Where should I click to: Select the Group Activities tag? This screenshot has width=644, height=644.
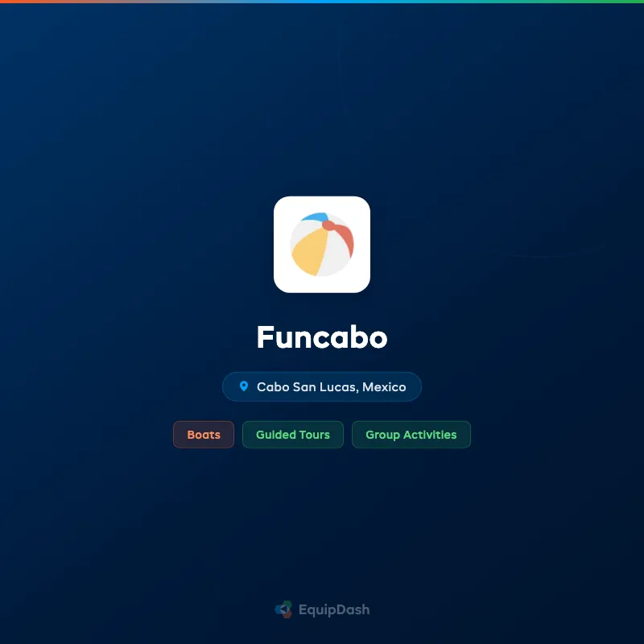(411, 435)
